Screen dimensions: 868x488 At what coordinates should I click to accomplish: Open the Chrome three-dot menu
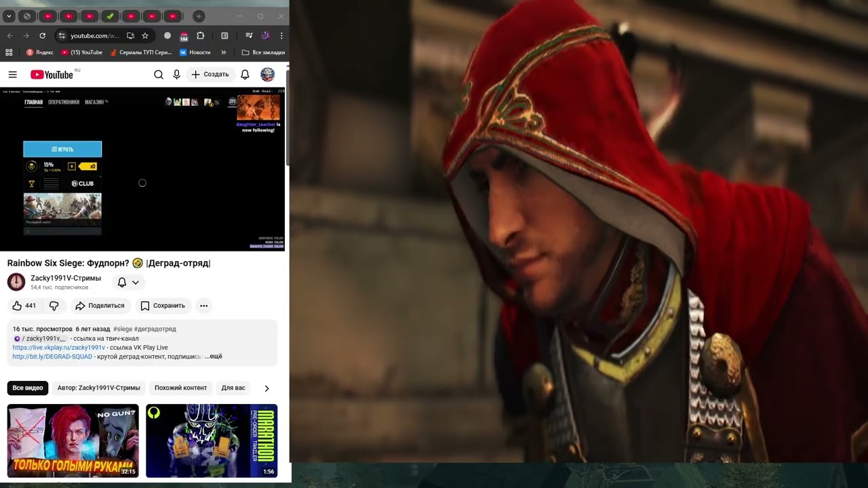281,36
